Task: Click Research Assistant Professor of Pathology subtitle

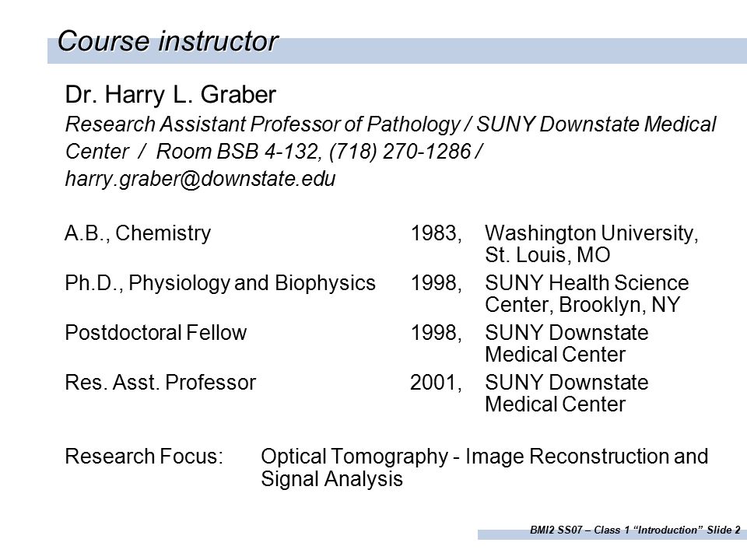Action: pyautogui.click(x=262, y=124)
